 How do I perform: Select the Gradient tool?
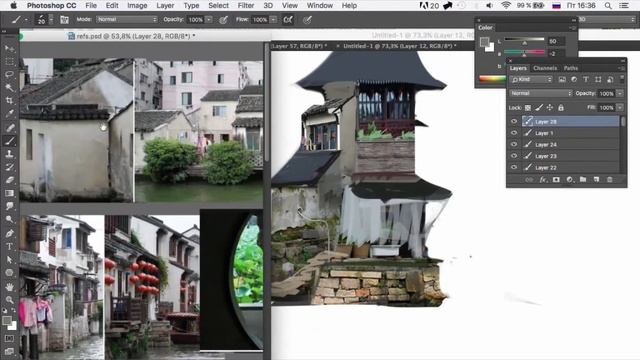coord(9,193)
